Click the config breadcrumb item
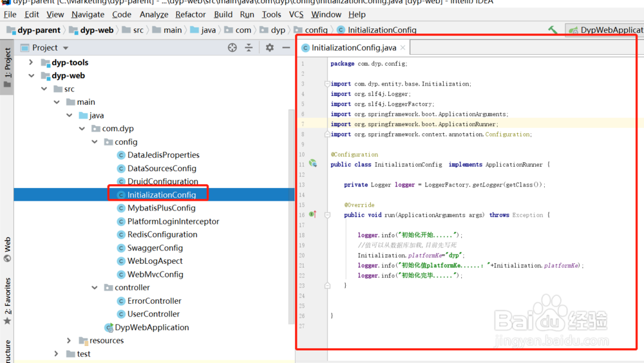 pos(311,30)
